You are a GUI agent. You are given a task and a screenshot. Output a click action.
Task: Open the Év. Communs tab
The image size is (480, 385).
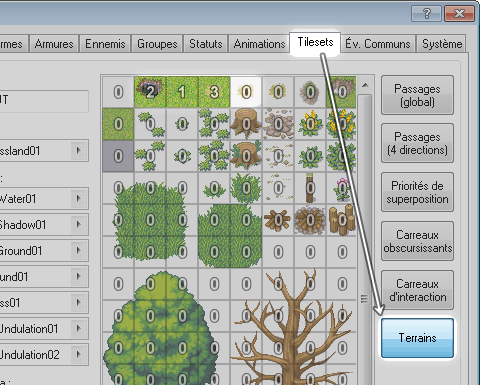tap(378, 44)
